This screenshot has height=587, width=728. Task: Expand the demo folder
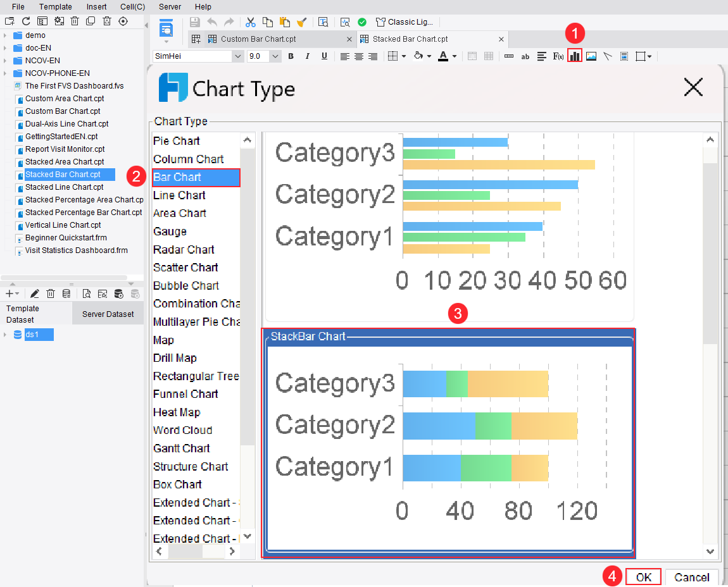click(5, 35)
